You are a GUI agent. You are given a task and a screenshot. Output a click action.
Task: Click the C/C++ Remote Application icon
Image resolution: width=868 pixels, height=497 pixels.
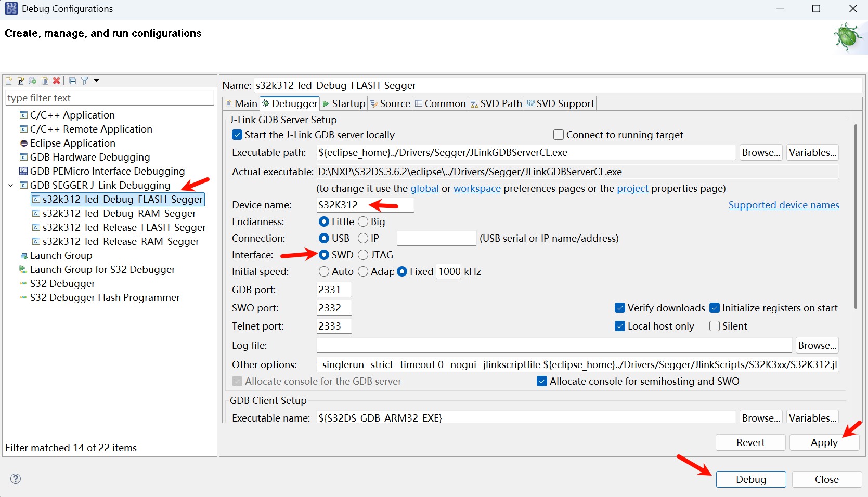click(23, 129)
